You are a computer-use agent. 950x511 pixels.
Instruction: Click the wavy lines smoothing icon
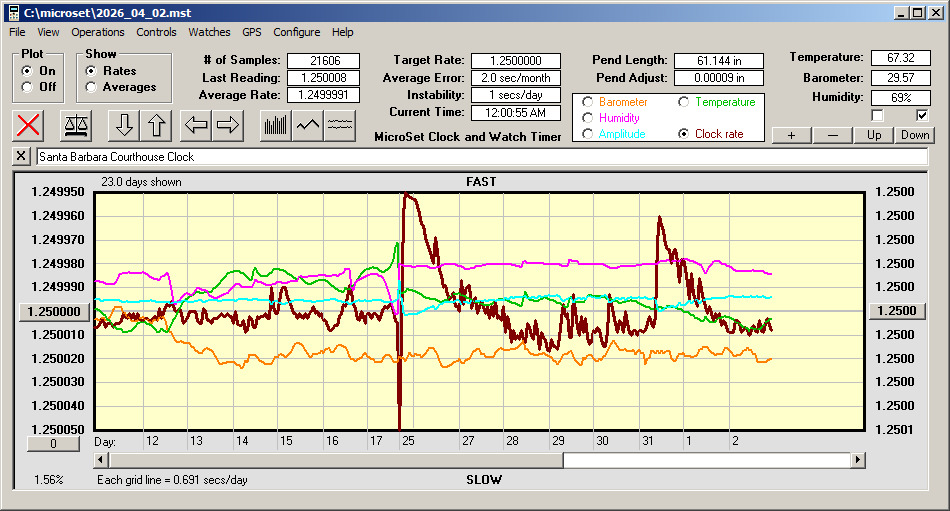click(x=341, y=126)
